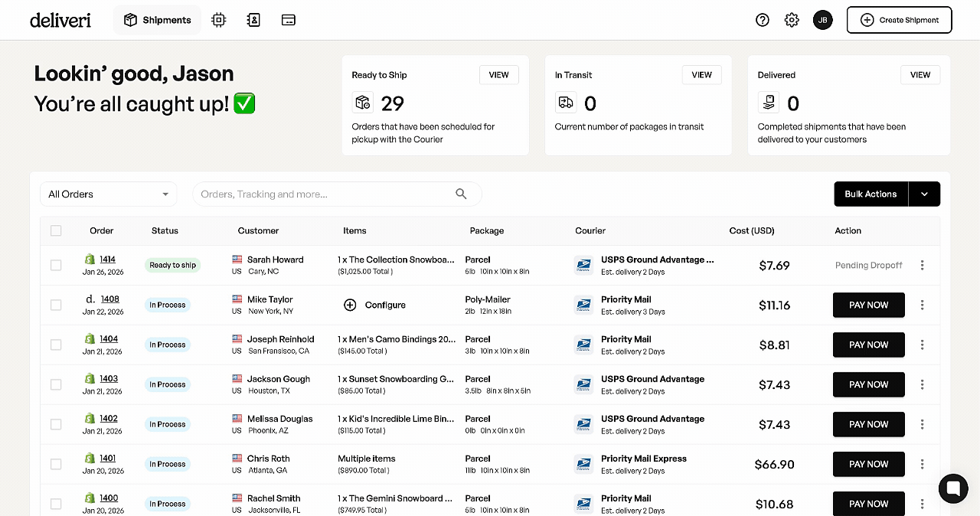The height and width of the screenshot is (516, 980).
Task: Click the plus Configure icon for order 1408
Action: [350, 305]
